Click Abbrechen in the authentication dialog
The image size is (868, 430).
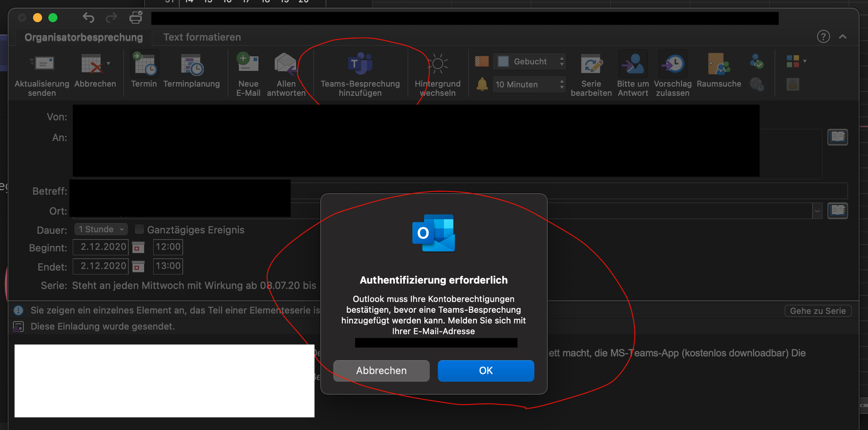tap(381, 370)
